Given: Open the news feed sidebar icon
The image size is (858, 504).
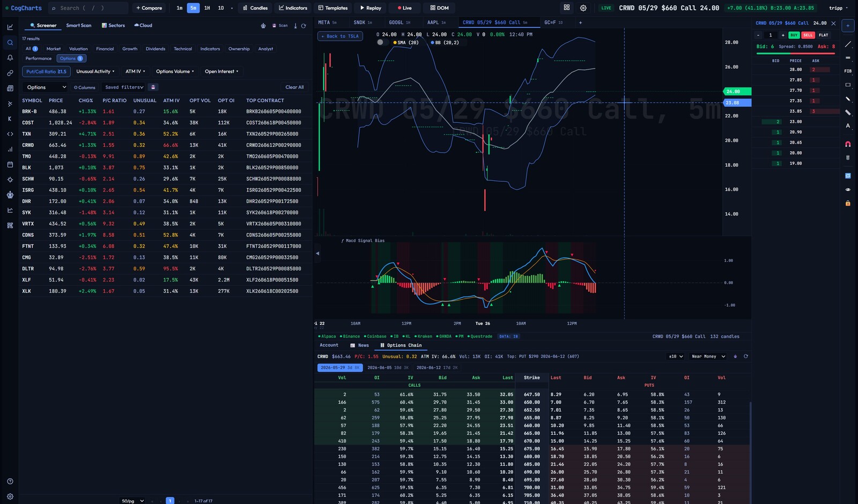Looking at the screenshot, I should pyautogui.click(x=10, y=88).
